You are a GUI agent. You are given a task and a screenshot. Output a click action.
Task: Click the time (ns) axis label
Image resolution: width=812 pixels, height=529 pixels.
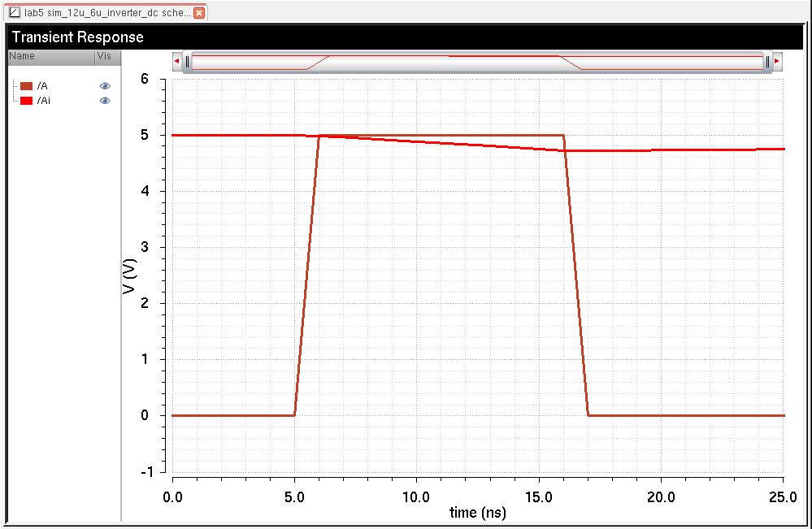[477, 513]
